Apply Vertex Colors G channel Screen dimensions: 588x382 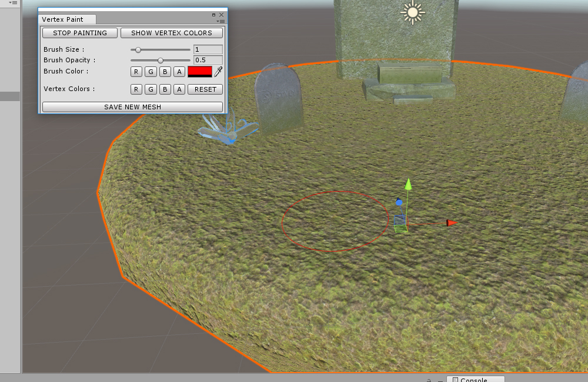point(151,89)
